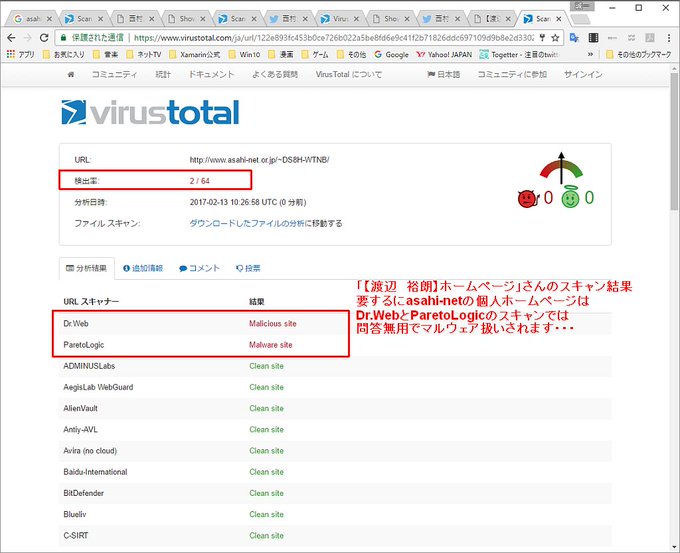The width and height of the screenshot is (680, 553).
Task: Open the 日本語 language selector
Action: coord(444,75)
